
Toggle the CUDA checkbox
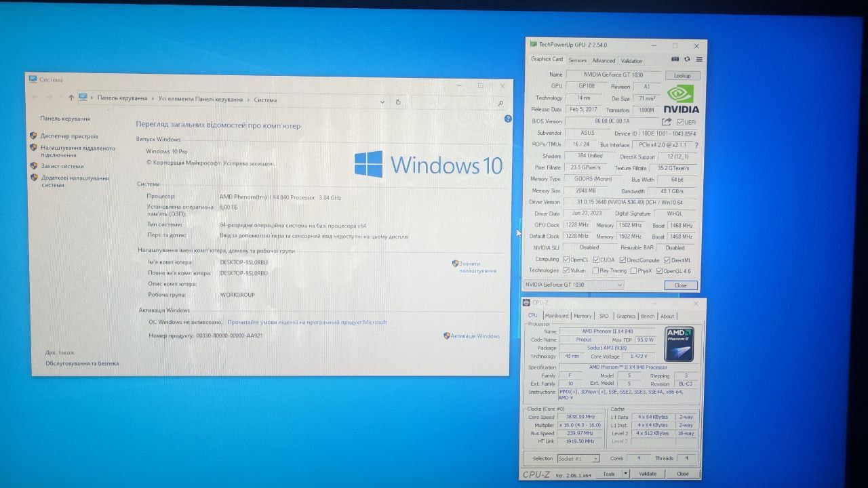pyautogui.click(x=596, y=260)
